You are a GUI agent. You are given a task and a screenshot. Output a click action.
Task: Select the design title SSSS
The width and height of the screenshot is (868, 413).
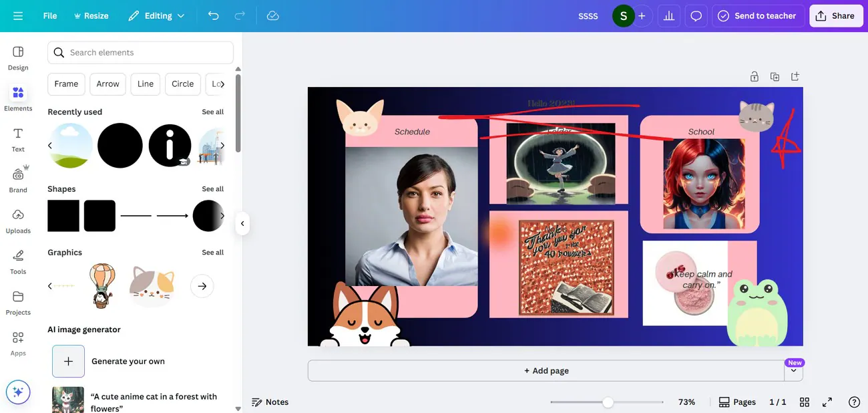(588, 16)
